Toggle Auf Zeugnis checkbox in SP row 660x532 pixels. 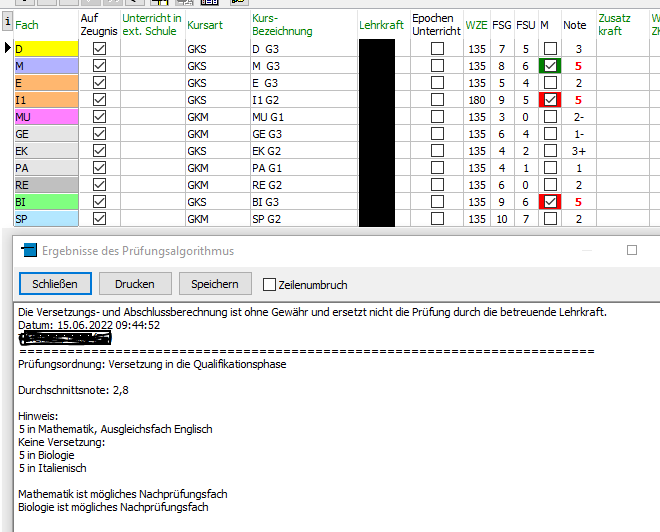click(99, 219)
